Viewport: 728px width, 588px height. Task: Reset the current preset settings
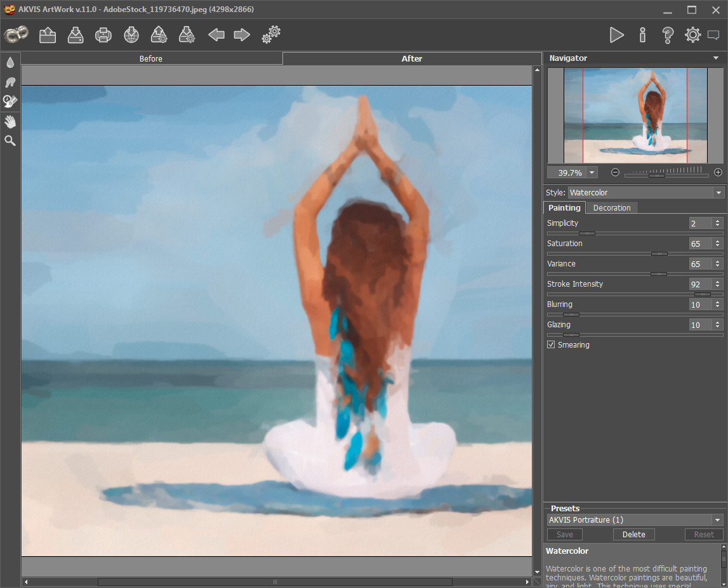703,534
